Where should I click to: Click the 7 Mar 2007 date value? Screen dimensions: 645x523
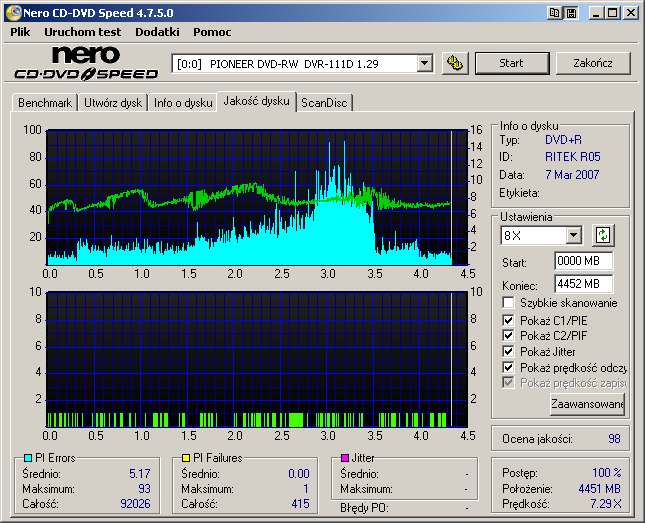click(x=572, y=174)
